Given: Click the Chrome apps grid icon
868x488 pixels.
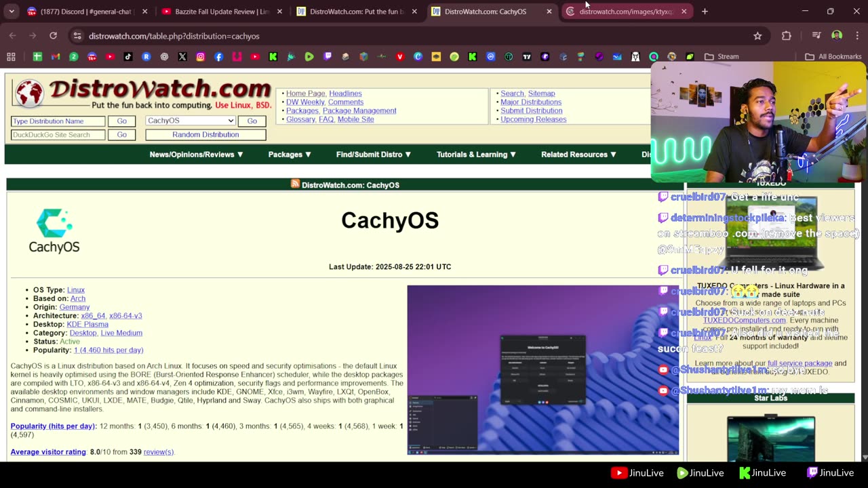Looking at the screenshot, I should click(x=11, y=57).
